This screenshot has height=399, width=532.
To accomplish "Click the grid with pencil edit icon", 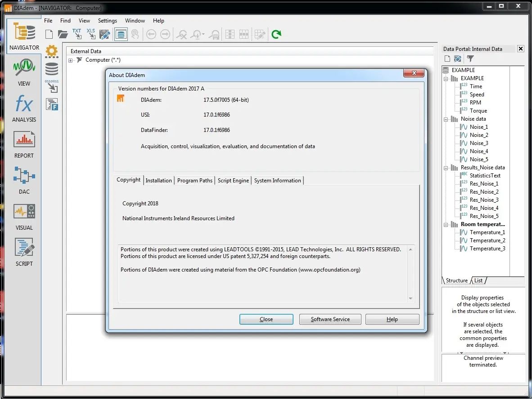I will pyautogui.click(x=260, y=34).
